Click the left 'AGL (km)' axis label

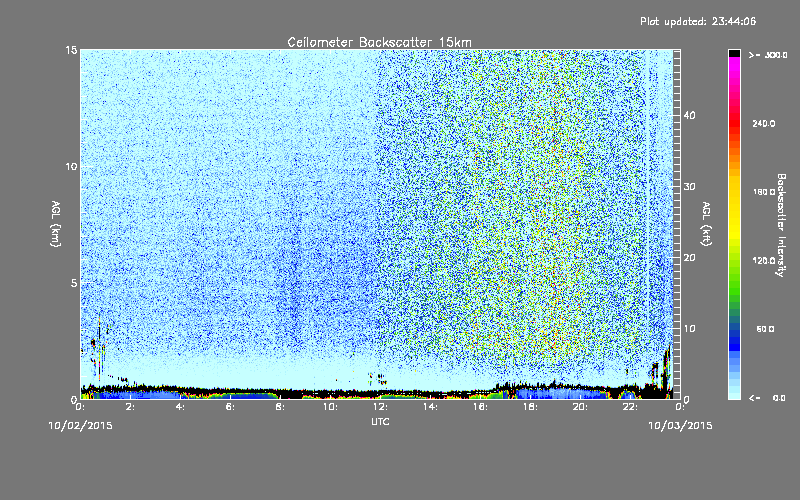(x=56, y=223)
